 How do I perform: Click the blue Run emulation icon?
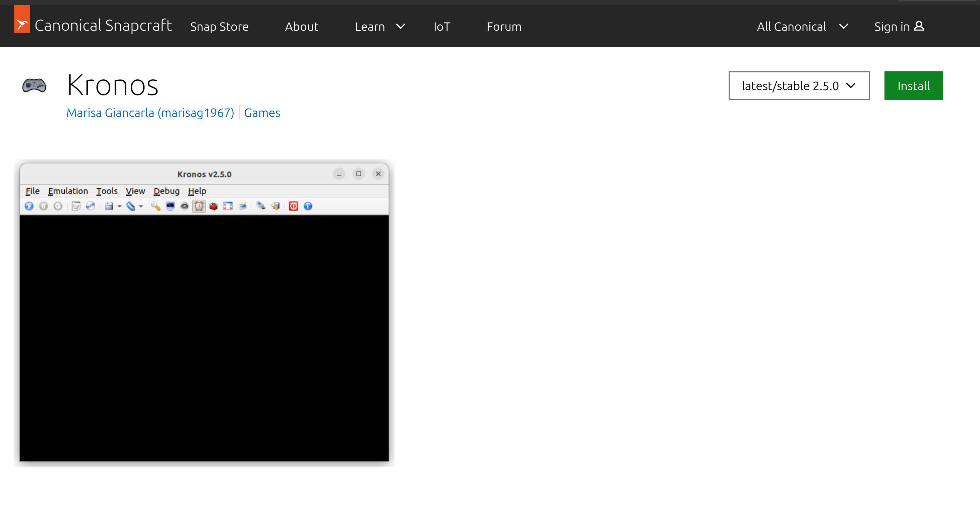(29, 206)
